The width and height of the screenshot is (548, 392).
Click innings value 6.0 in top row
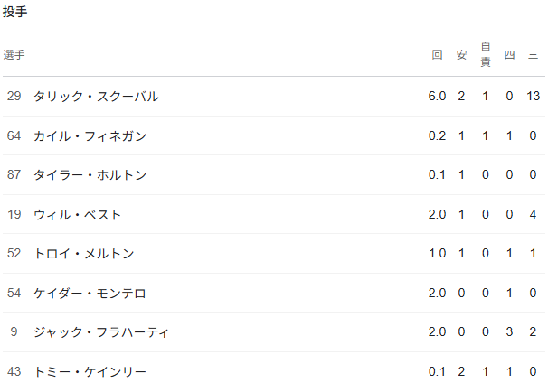[x=438, y=97]
